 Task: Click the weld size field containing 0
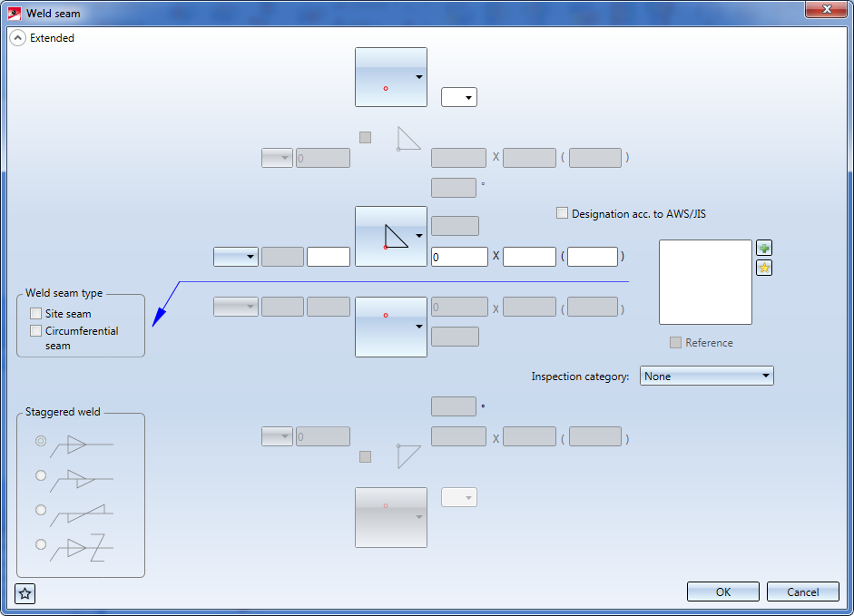460,257
